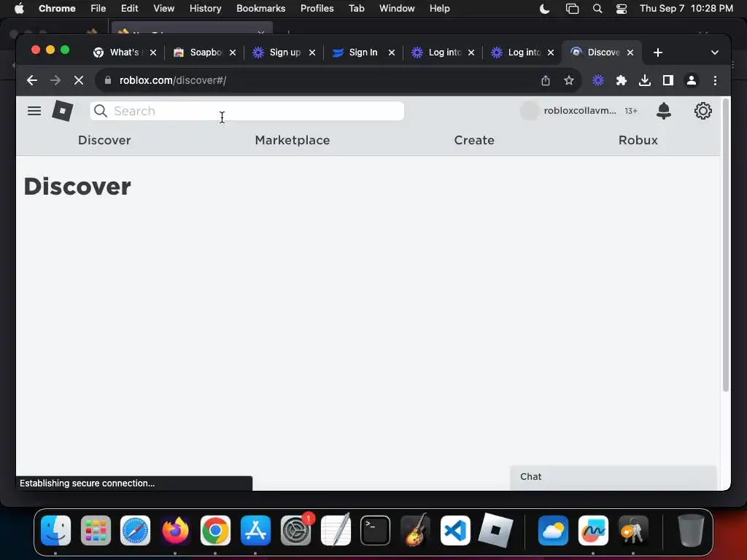Open the Profiles menu
Image resolution: width=747 pixels, height=560 pixels.
click(317, 9)
